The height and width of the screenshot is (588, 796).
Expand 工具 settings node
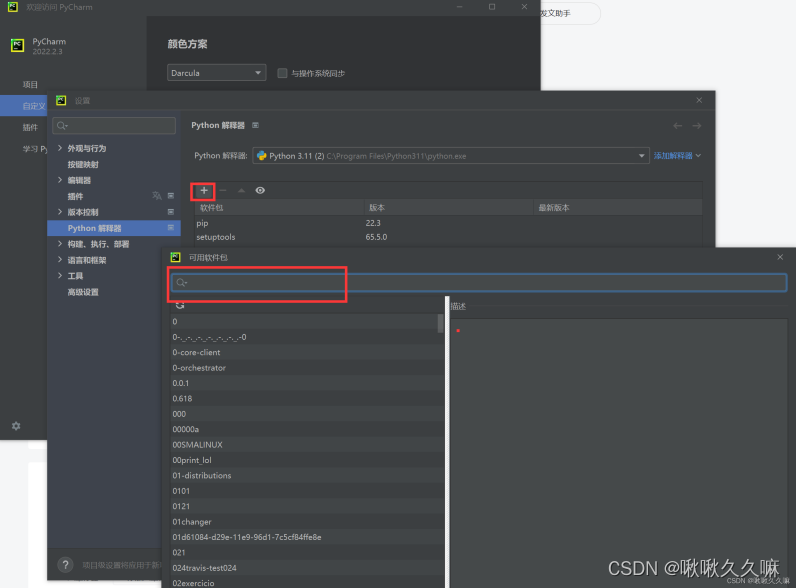click(x=60, y=276)
